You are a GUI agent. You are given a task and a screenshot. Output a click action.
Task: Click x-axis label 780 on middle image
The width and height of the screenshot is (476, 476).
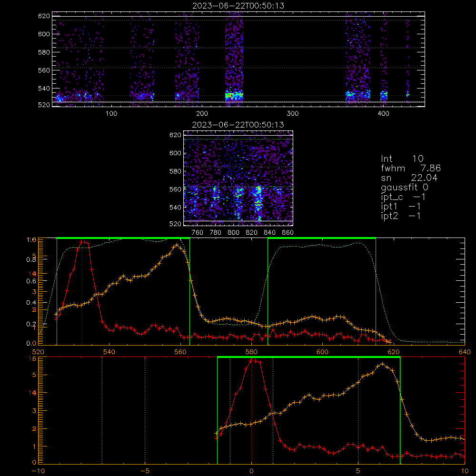point(216,233)
